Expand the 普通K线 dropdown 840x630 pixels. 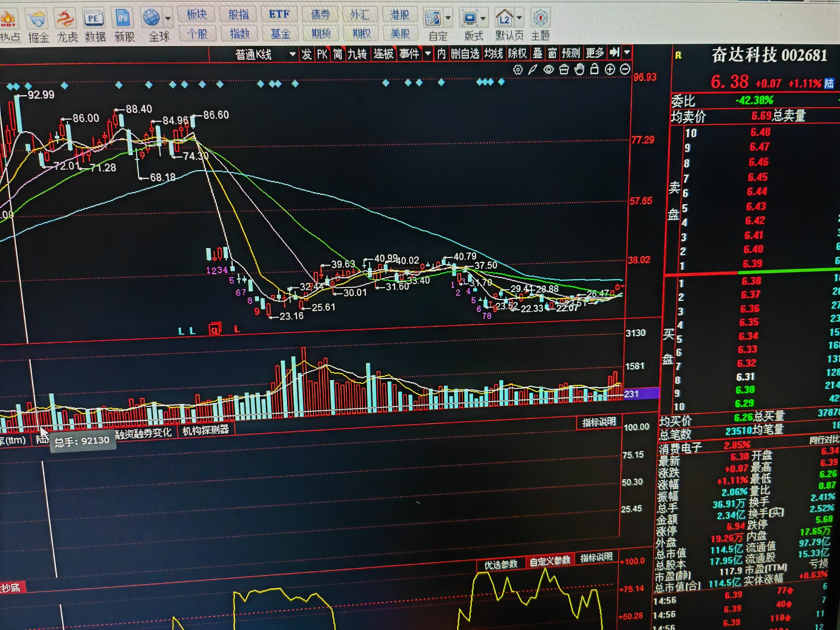pos(292,54)
